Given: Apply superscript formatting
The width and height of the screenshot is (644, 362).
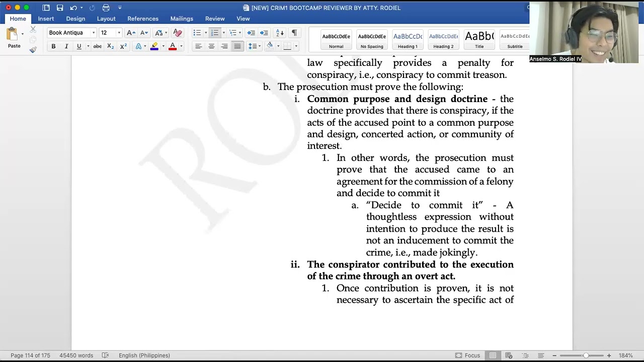Looking at the screenshot, I should tap(123, 46).
